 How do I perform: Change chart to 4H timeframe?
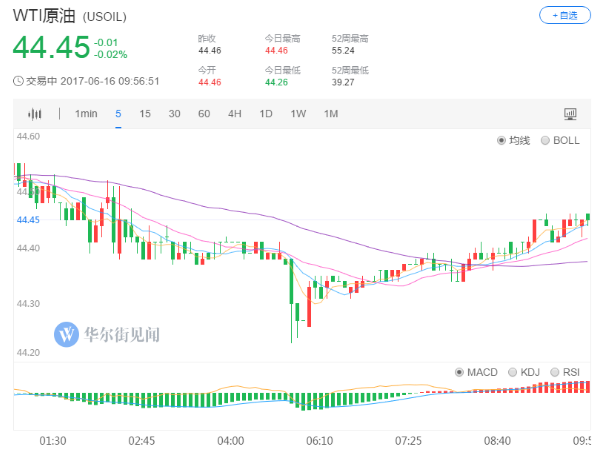(234, 114)
